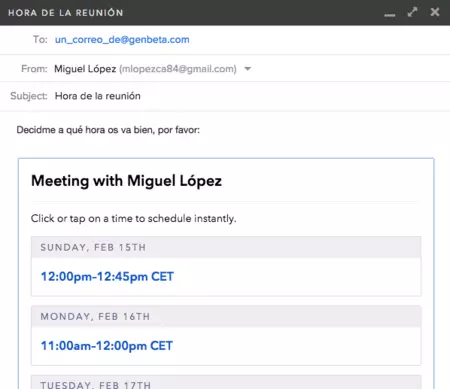Click the Subject field Hora de la reunión
Screen dimensions: 450x389
(x=98, y=96)
